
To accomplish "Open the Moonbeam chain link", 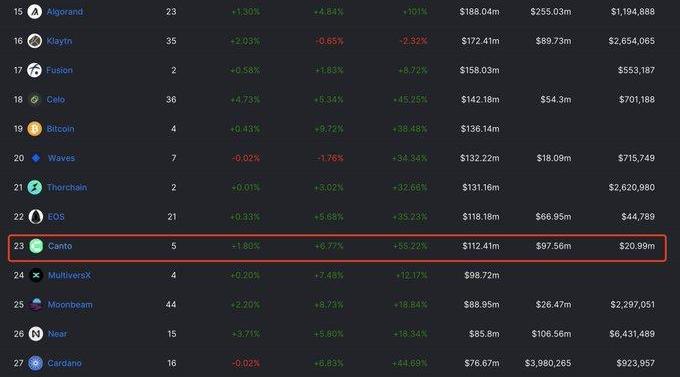I will 70,305.
